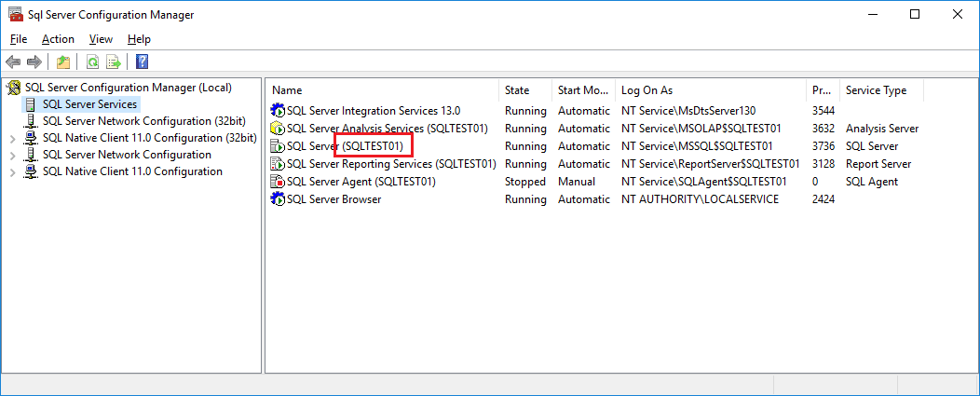Open the Action menu

[58, 39]
